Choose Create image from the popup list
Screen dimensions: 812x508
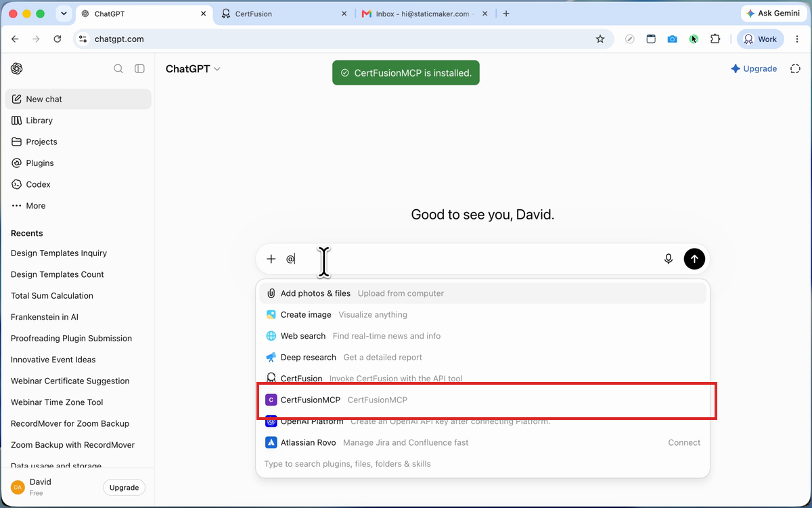pyautogui.click(x=483, y=315)
